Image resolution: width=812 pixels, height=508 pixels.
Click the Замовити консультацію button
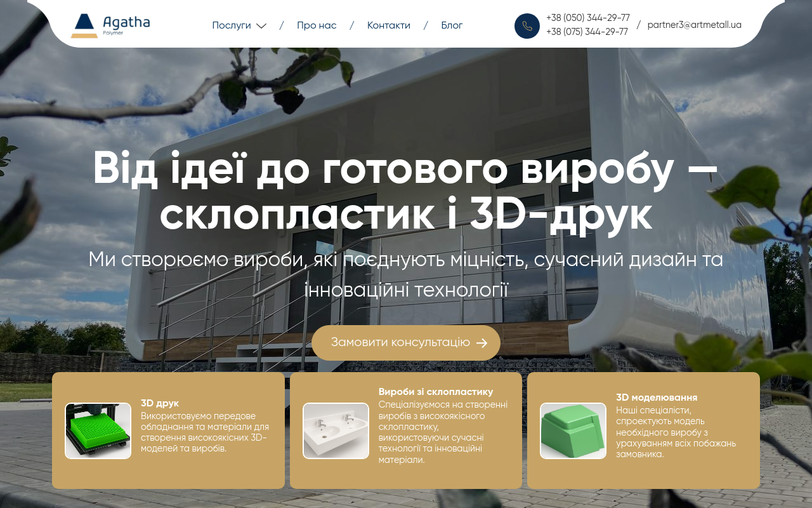pos(406,343)
